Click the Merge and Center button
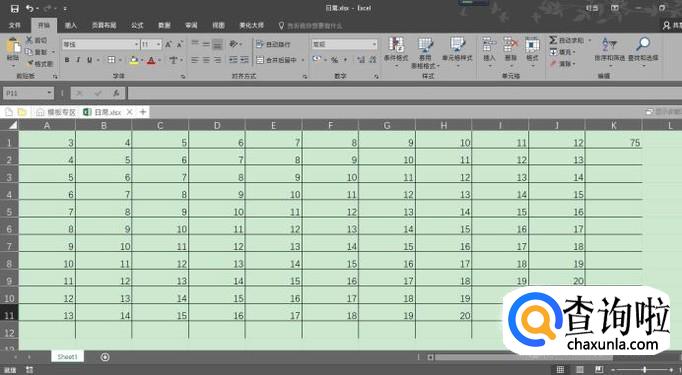682x375 pixels. tap(277, 60)
